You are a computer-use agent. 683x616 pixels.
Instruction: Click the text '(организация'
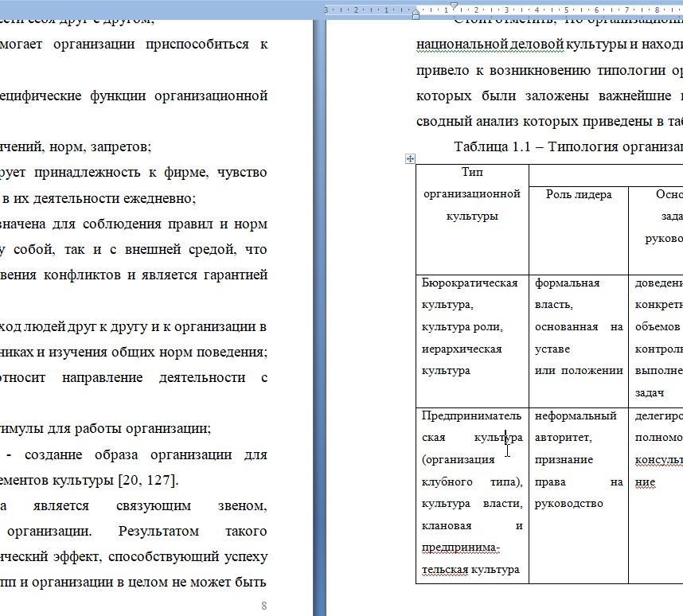[x=458, y=459]
